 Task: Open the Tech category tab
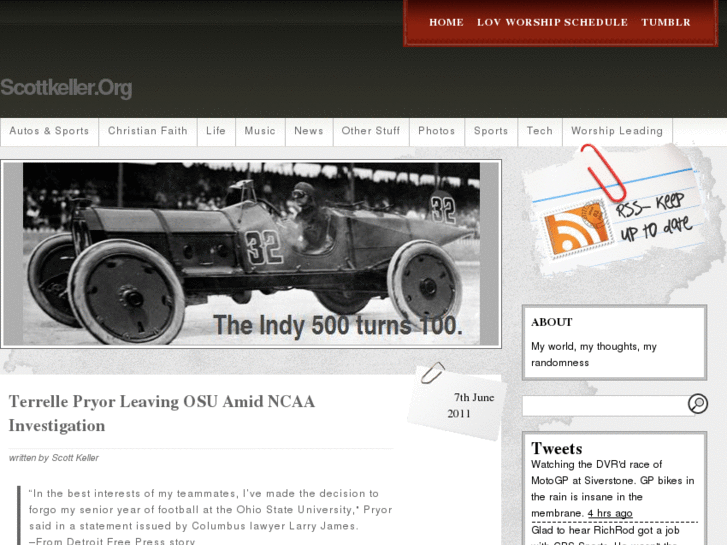(540, 131)
